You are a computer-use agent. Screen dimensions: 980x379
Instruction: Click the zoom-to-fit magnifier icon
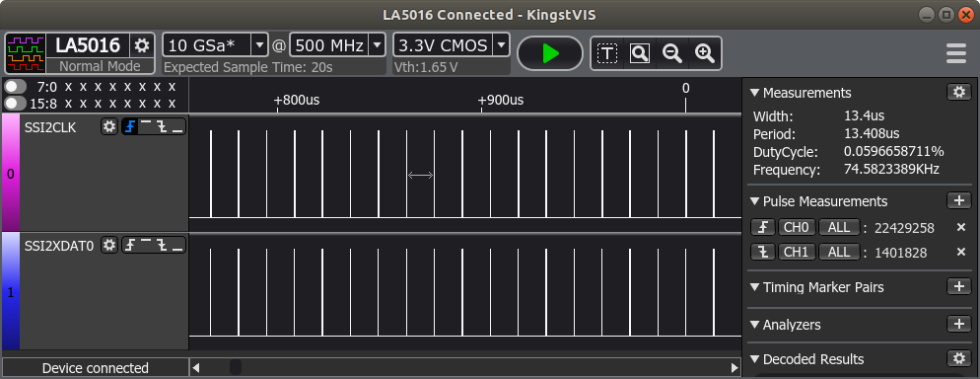640,53
